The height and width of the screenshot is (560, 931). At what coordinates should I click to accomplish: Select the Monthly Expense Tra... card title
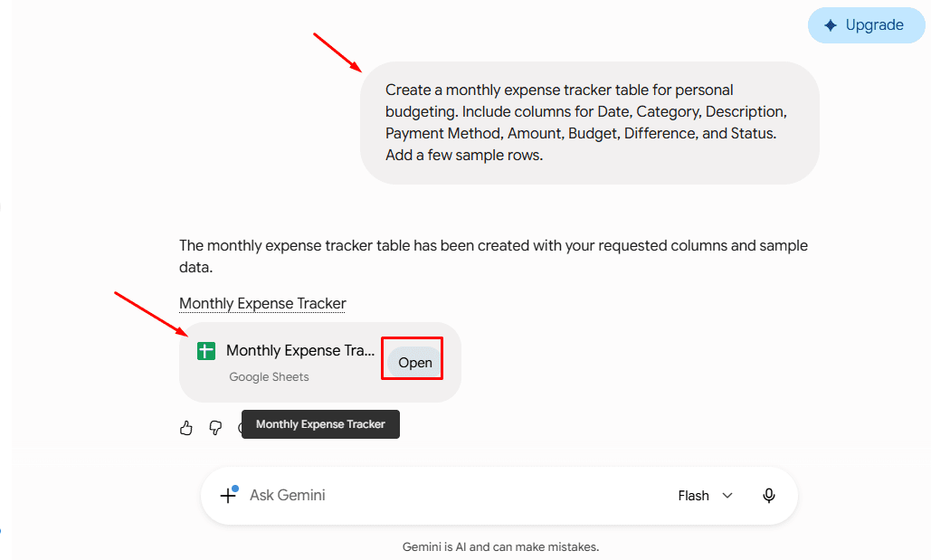tap(300, 350)
